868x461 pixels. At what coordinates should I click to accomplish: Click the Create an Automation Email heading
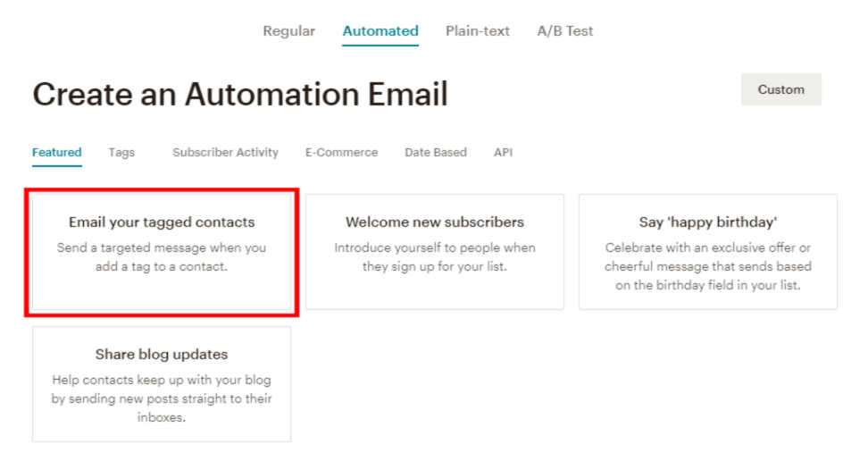[x=240, y=94]
